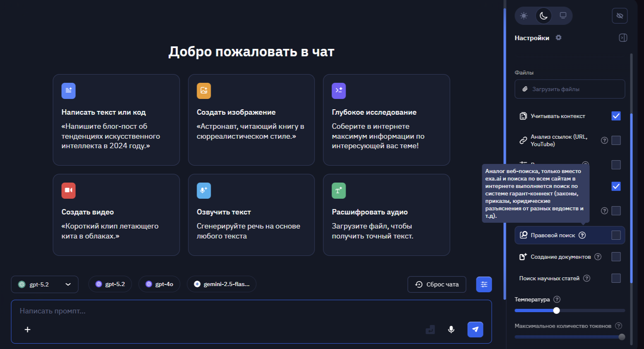
Task: Open the Создать изображение card
Action: tap(251, 120)
